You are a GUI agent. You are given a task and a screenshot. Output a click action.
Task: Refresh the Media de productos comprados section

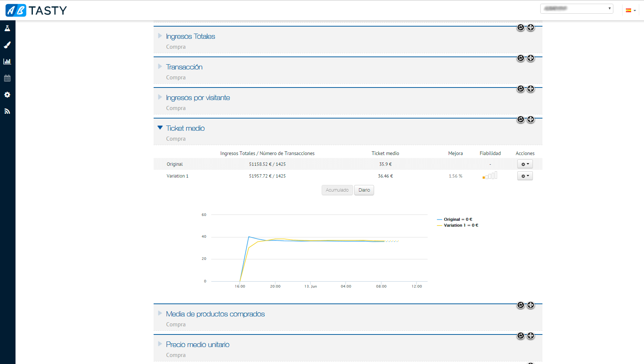click(521, 305)
